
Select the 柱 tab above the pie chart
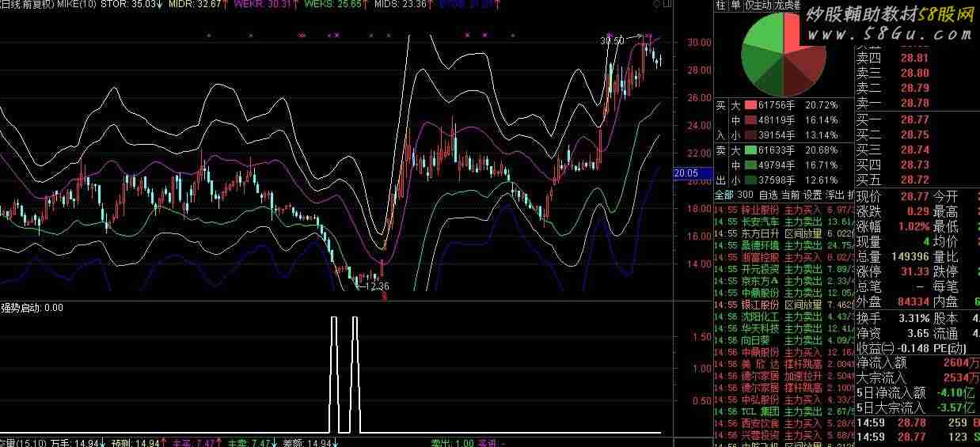point(720,6)
